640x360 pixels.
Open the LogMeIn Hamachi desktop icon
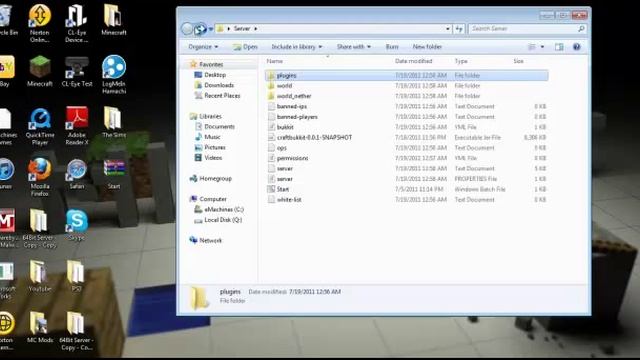[113, 74]
